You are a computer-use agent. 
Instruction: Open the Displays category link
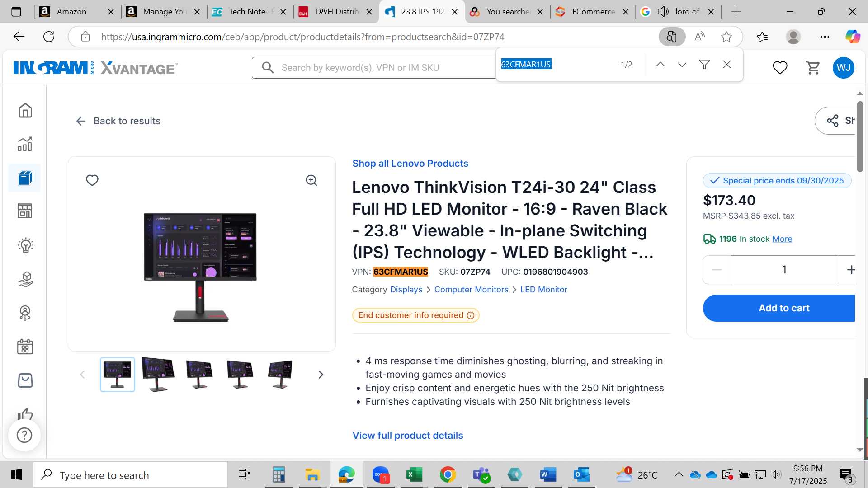[x=406, y=290]
